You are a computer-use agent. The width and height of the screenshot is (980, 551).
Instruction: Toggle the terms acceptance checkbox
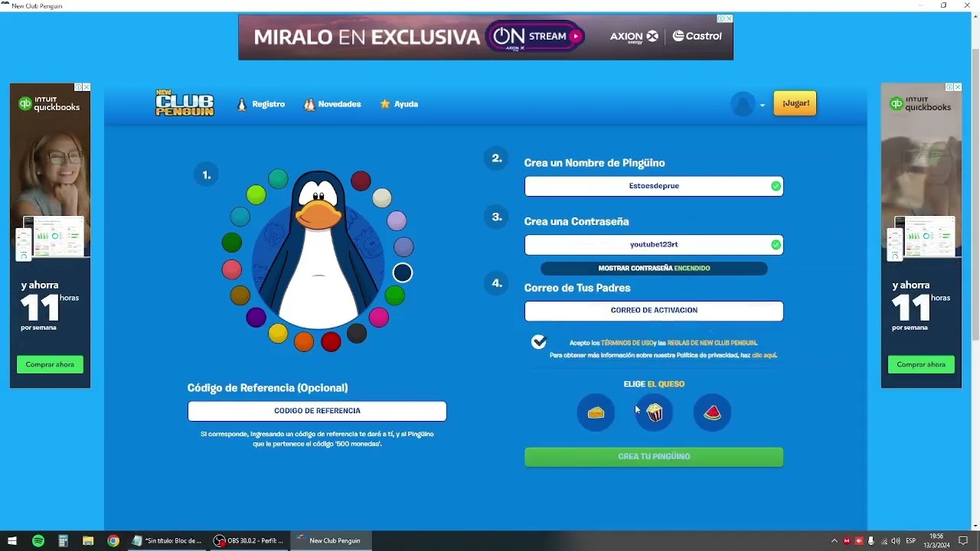coord(539,341)
